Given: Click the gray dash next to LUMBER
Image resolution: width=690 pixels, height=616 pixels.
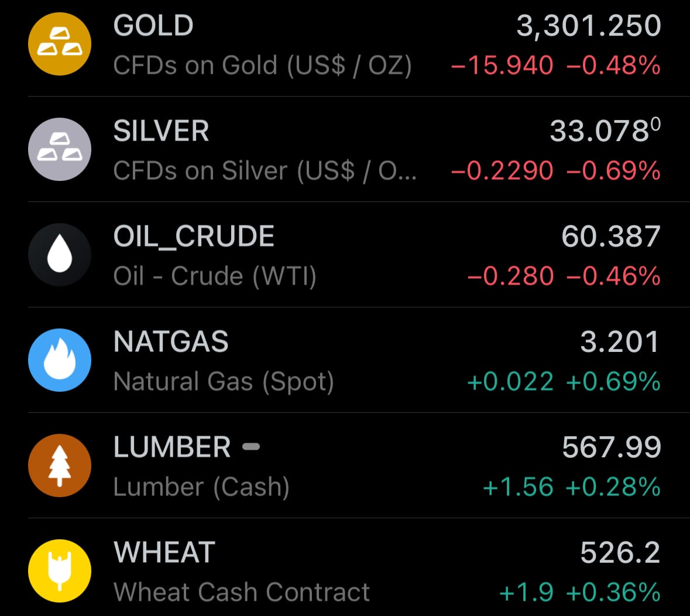Looking at the screenshot, I should (251, 447).
